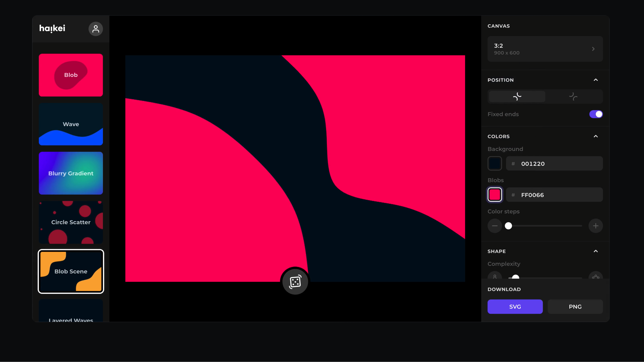Click the Complexity slider handle
The height and width of the screenshot is (362, 644).
click(x=515, y=277)
